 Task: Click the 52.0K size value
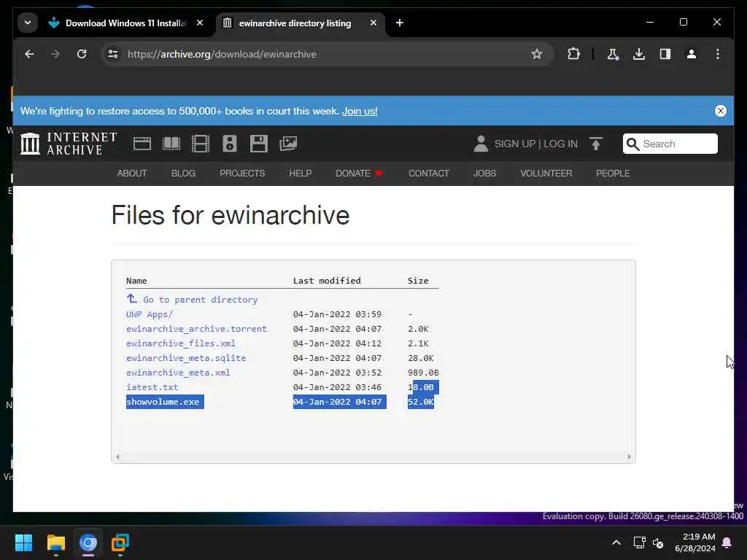pos(421,402)
